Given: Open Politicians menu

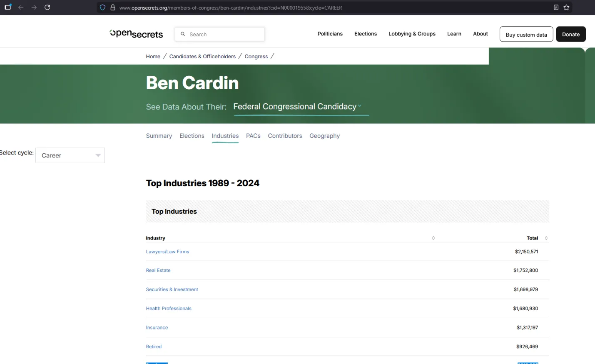Looking at the screenshot, I should pyautogui.click(x=330, y=34).
